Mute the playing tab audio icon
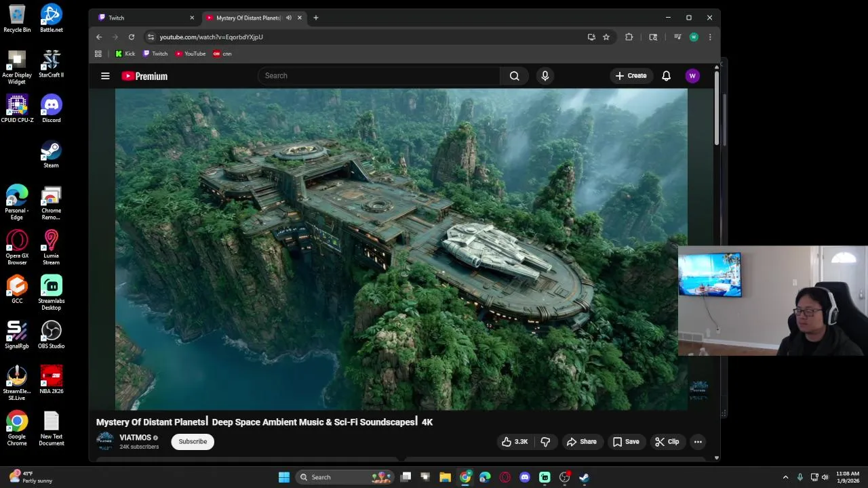 (289, 18)
